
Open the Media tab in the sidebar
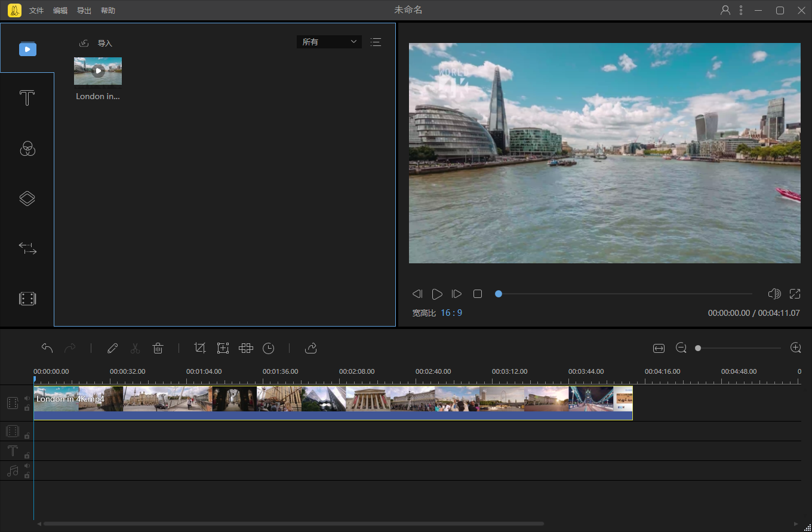(x=27, y=49)
